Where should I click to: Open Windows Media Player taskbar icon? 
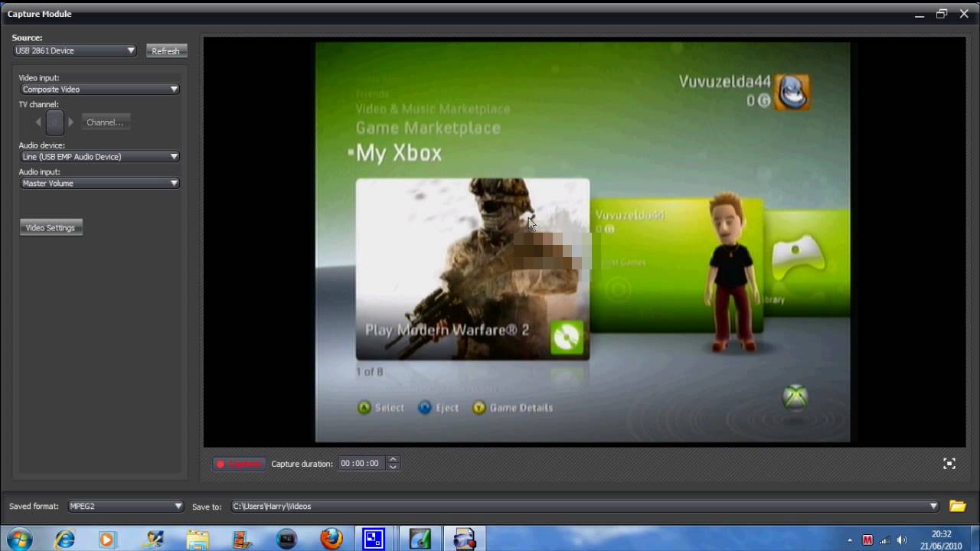(x=106, y=539)
